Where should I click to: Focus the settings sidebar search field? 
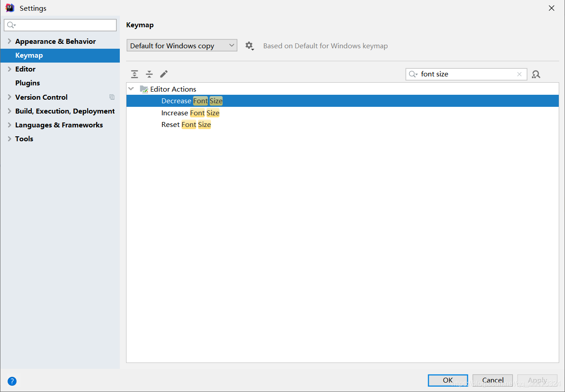click(60, 25)
